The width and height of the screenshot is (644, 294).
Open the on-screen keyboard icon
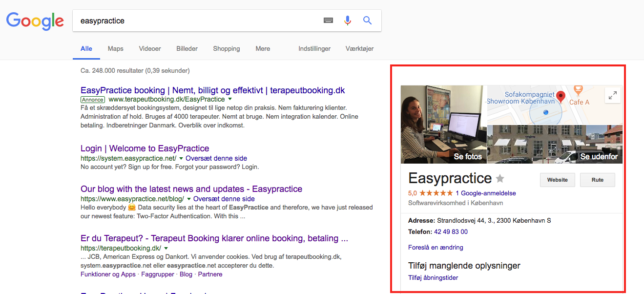tap(328, 21)
